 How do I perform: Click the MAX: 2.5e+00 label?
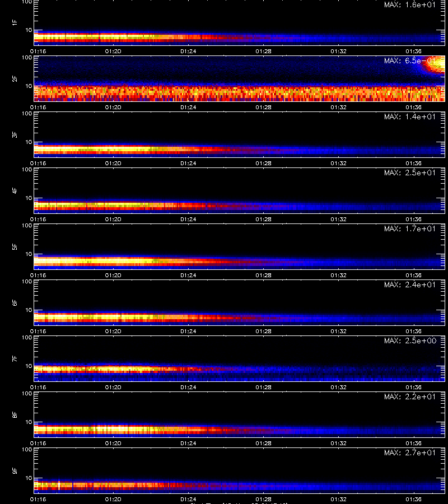(x=410, y=340)
